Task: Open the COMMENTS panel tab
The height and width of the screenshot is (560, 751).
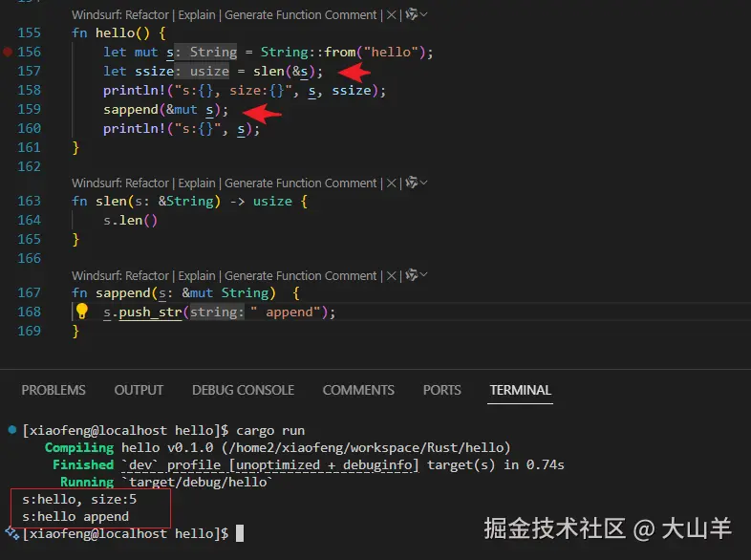Action: [358, 390]
